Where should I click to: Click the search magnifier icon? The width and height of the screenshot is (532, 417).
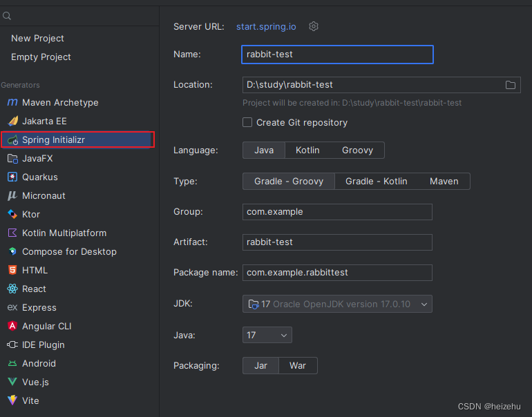7,16
